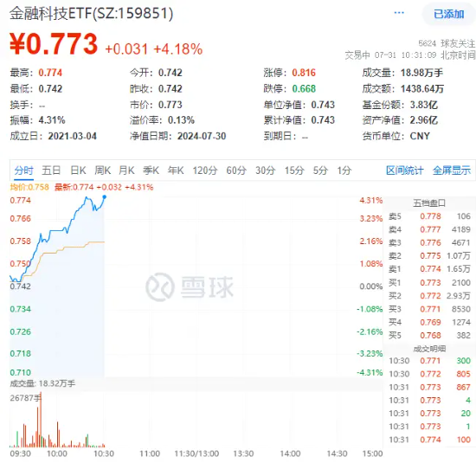Click the 成交量 value 18.98万手

coord(421,73)
